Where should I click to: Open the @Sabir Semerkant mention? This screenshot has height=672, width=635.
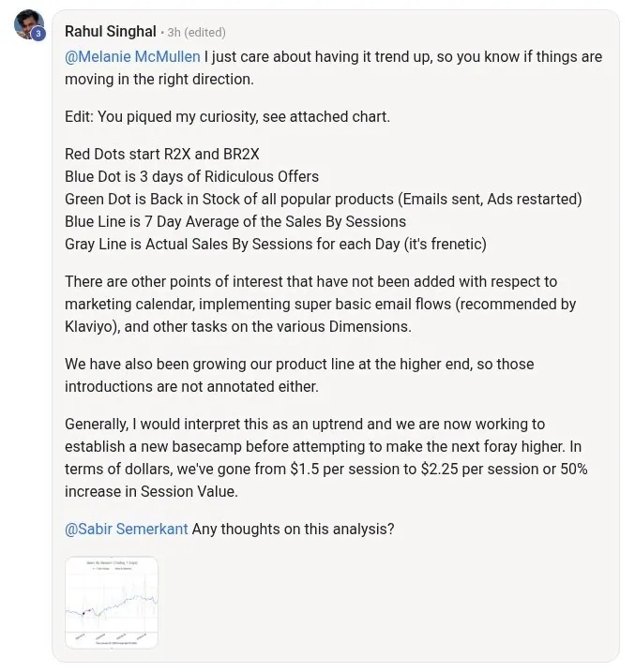(127, 529)
